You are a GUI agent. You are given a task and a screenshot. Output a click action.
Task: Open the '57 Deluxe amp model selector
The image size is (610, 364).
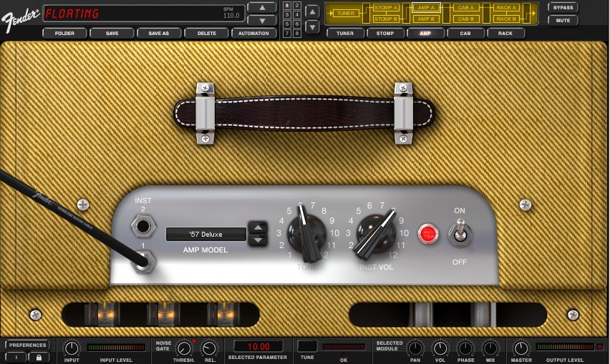[x=205, y=235]
